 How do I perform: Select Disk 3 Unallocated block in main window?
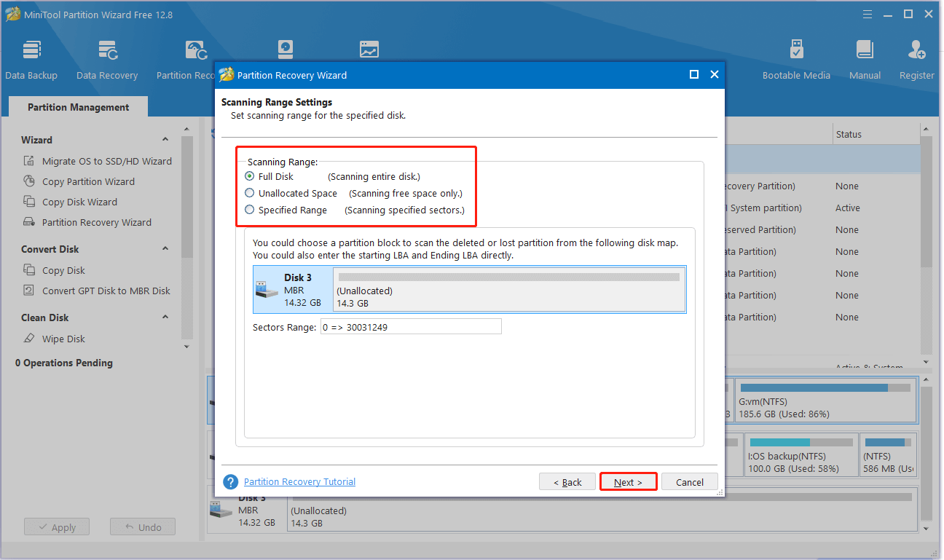(x=602, y=510)
